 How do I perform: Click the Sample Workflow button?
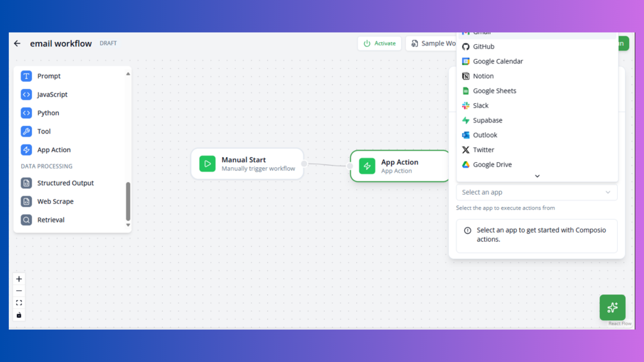point(434,43)
